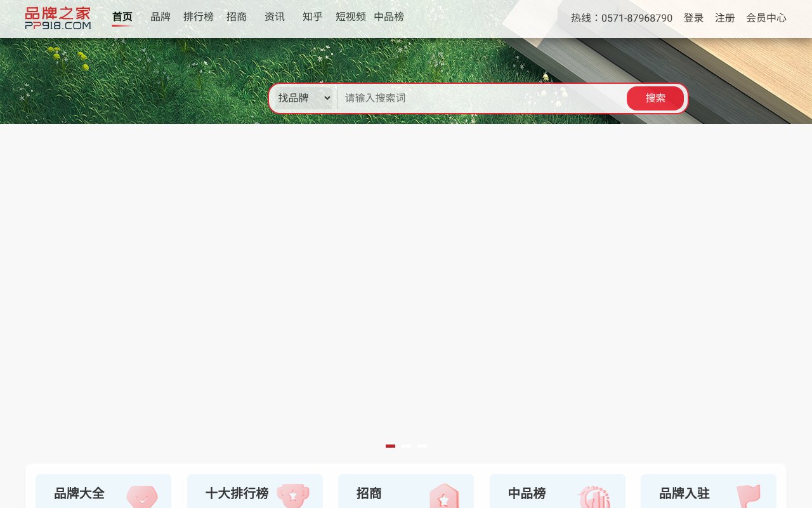812x508 pixels.
Task: Open the 登录 login link
Action: (693, 18)
